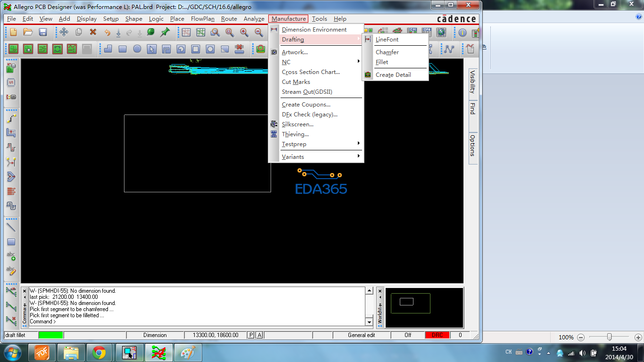
Task: Select the Move tool icon
Action: coord(64,32)
